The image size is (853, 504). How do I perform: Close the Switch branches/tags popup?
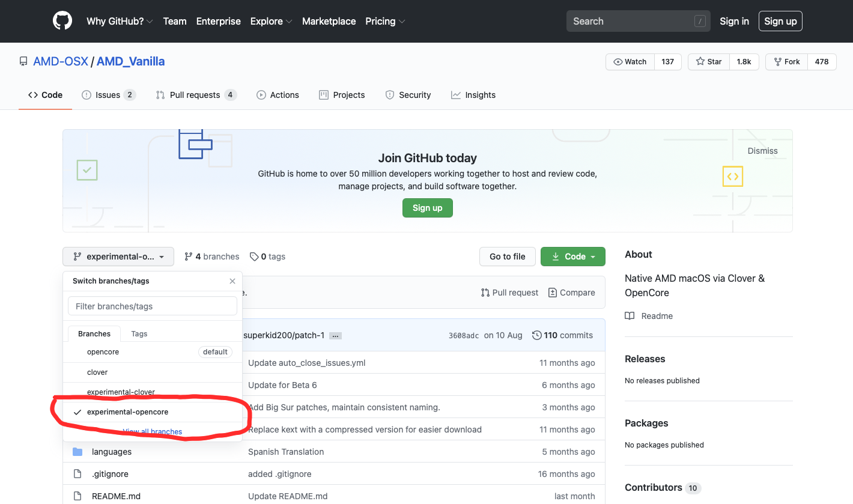(x=232, y=281)
